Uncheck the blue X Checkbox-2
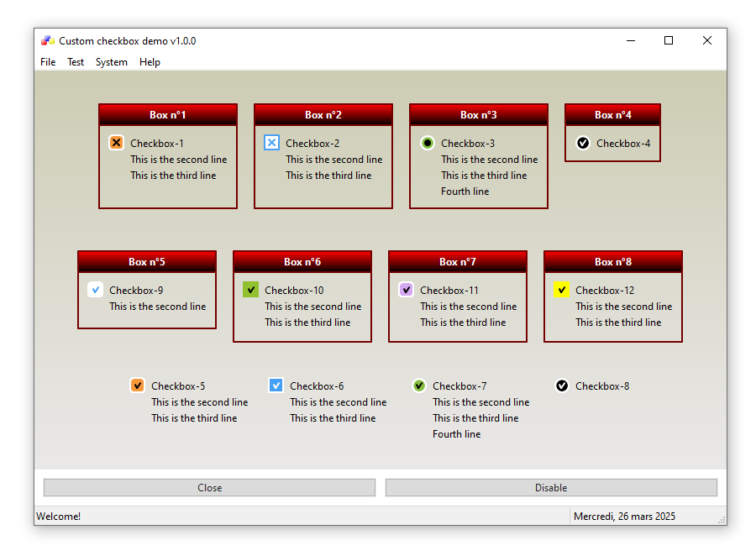Screen dimensions: 756x556 (271, 143)
